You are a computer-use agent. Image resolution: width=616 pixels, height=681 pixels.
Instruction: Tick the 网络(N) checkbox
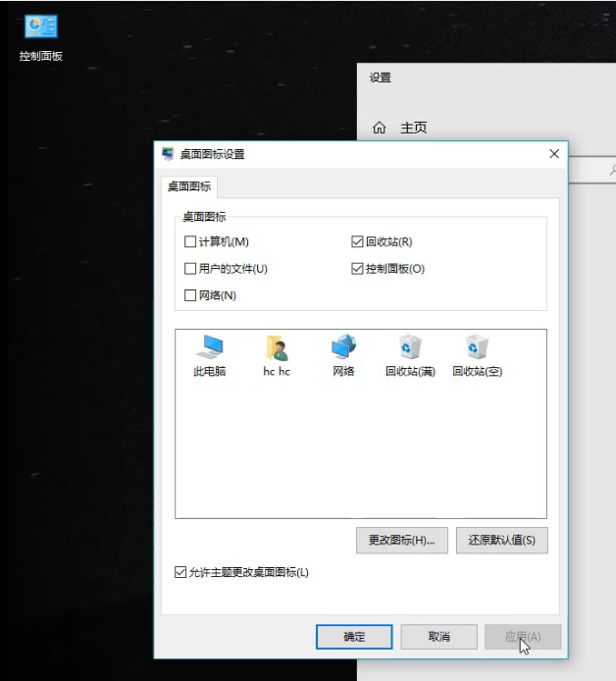click(x=190, y=295)
